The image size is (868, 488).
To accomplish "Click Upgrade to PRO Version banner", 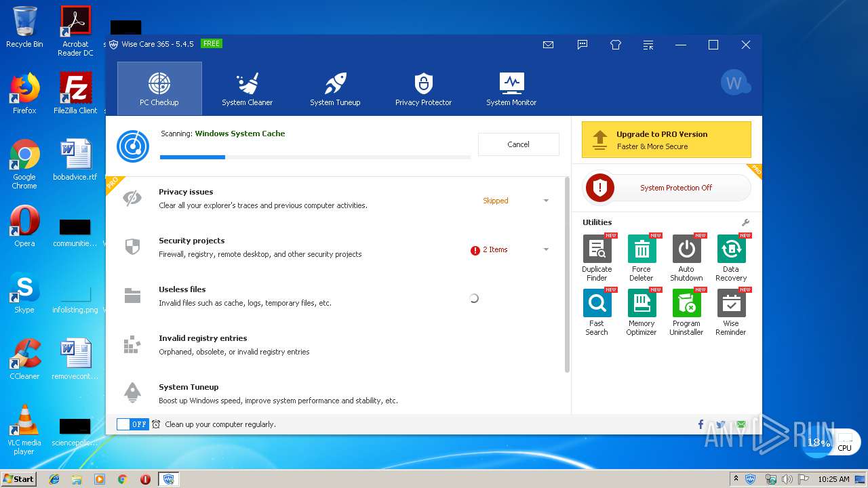I will pyautogui.click(x=667, y=140).
